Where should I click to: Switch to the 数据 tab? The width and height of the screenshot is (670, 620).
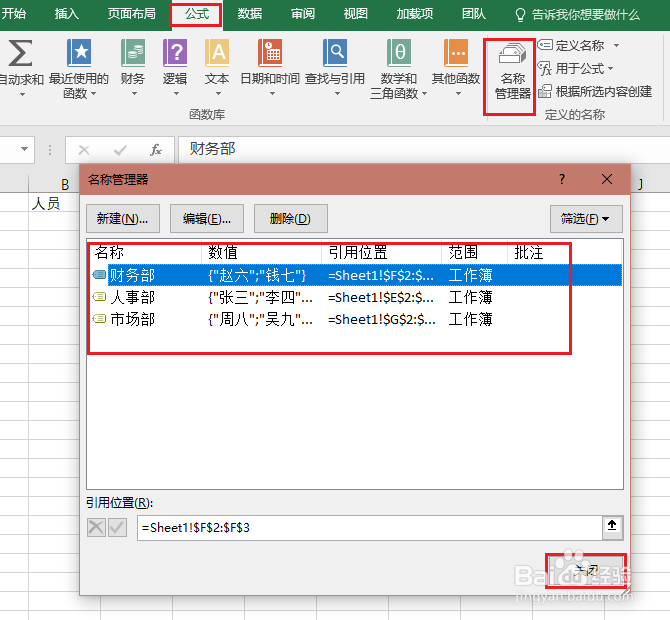click(250, 14)
